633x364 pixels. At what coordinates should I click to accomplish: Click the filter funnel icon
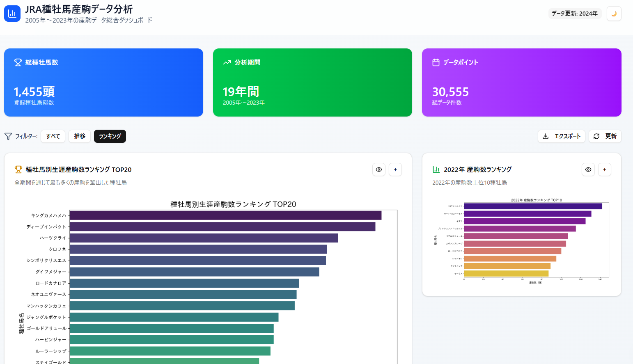pos(8,136)
